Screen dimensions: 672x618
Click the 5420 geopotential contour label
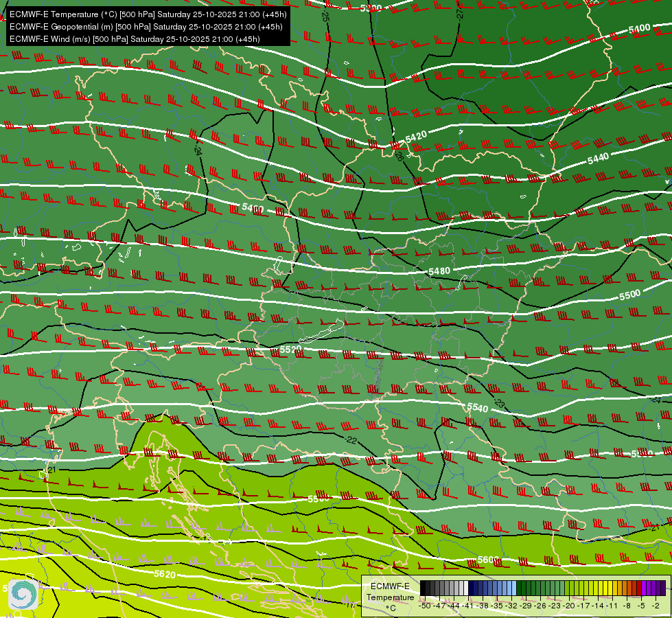[x=416, y=137]
